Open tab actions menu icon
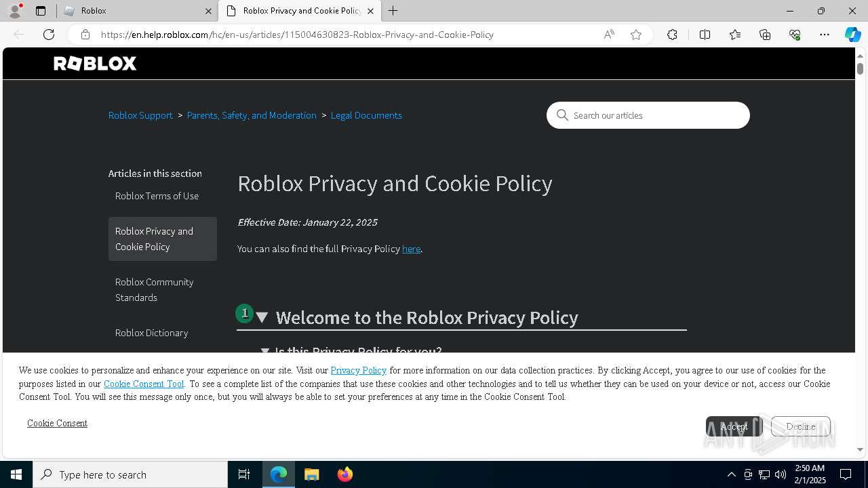868x488 pixels. [41, 11]
